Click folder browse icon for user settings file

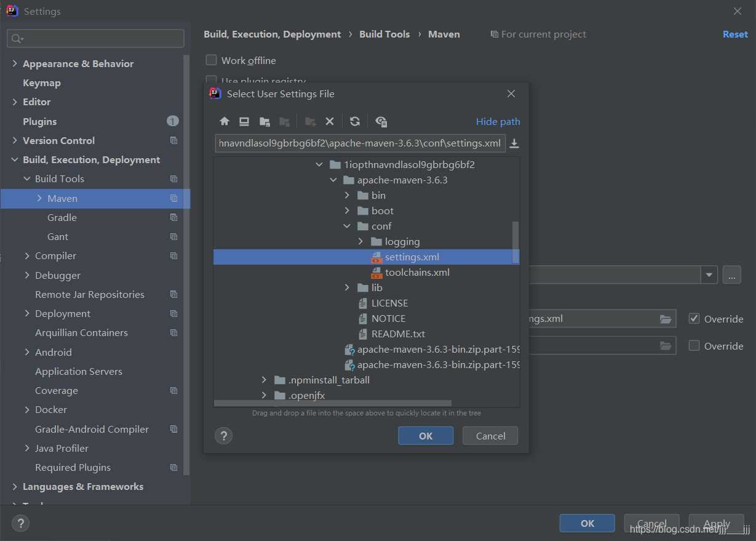point(666,319)
